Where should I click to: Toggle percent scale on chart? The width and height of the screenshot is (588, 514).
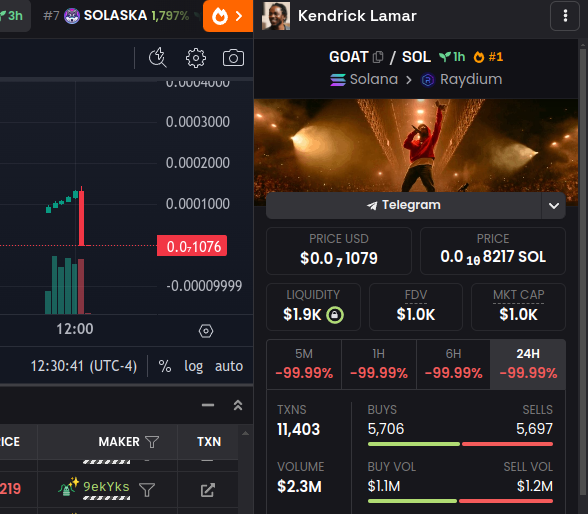(x=165, y=366)
